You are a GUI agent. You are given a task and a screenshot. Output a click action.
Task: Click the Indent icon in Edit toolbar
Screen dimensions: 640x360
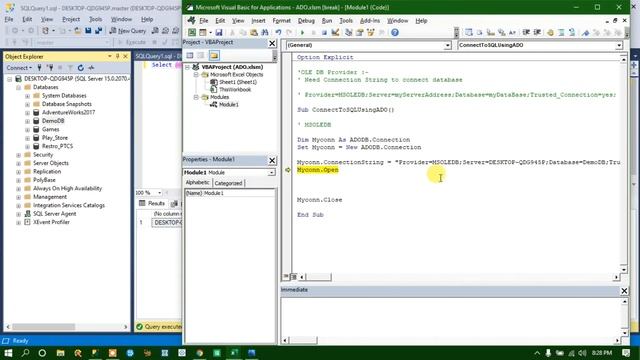(527, 32)
